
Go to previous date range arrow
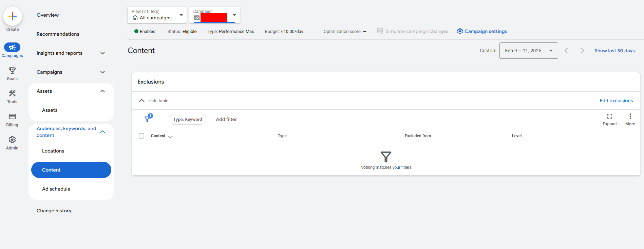[x=566, y=51]
